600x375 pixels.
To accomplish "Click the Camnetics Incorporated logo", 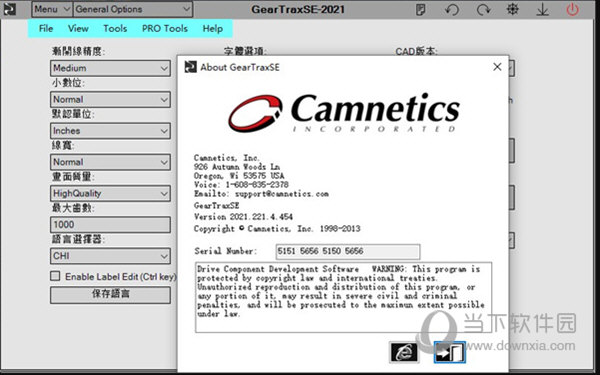I will pyautogui.click(x=344, y=113).
